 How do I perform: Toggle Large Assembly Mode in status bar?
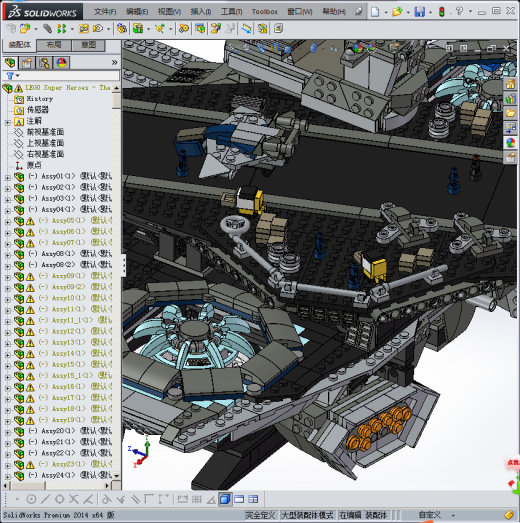tap(308, 515)
